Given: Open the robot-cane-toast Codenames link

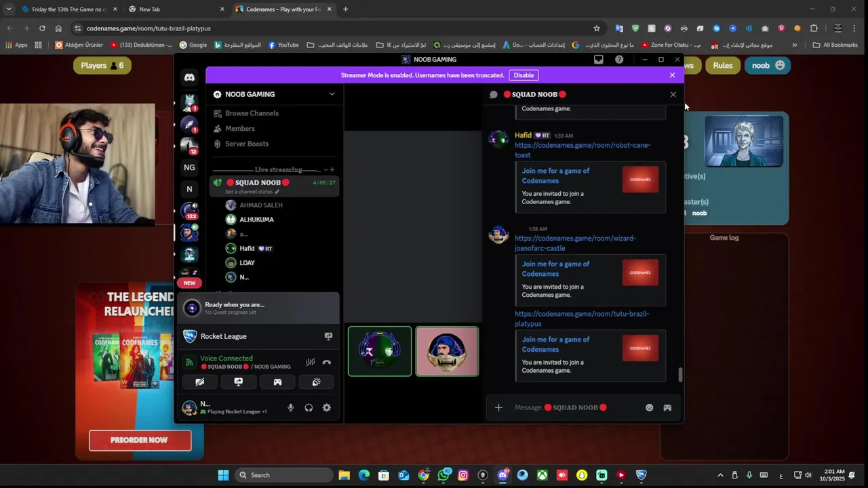Looking at the screenshot, I should 582,150.
